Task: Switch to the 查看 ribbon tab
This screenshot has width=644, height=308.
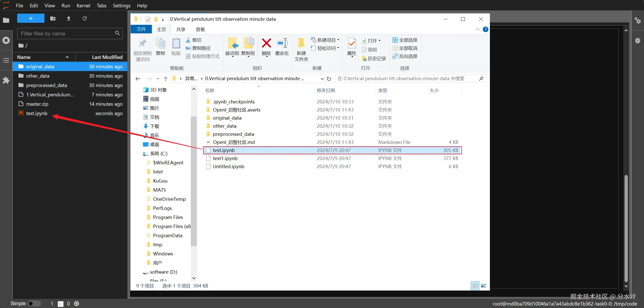Action: 200,29
